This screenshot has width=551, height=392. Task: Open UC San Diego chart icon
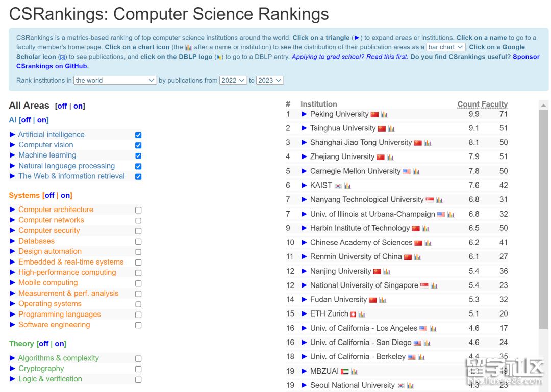tap(427, 343)
